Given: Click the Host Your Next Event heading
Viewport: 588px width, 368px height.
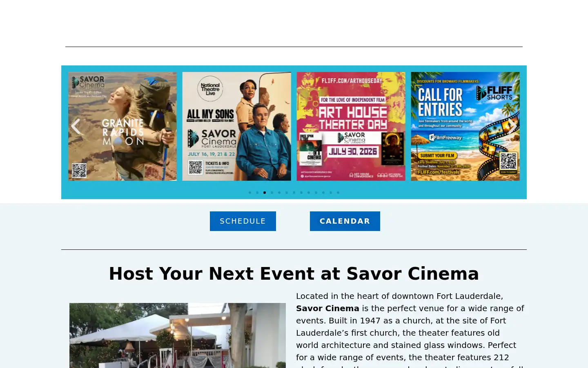Looking at the screenshot, I should pos(294,274).
